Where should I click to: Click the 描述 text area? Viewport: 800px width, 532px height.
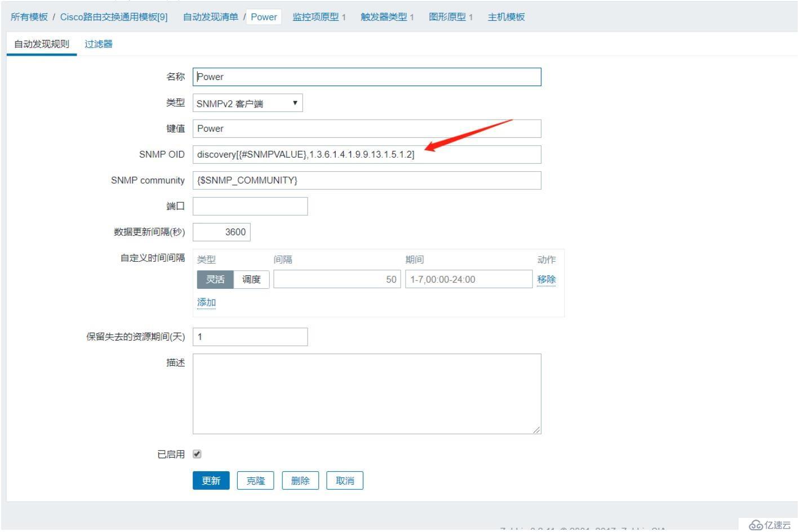pyautogui.click(x=367, y=394)
